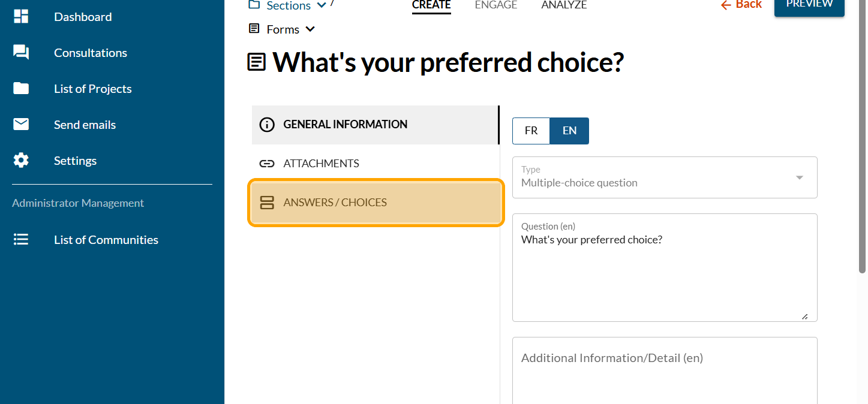Click the List of Communities list icon
Image resolution: width=868 pixels, height=404 pixels.
pos(21,240)
